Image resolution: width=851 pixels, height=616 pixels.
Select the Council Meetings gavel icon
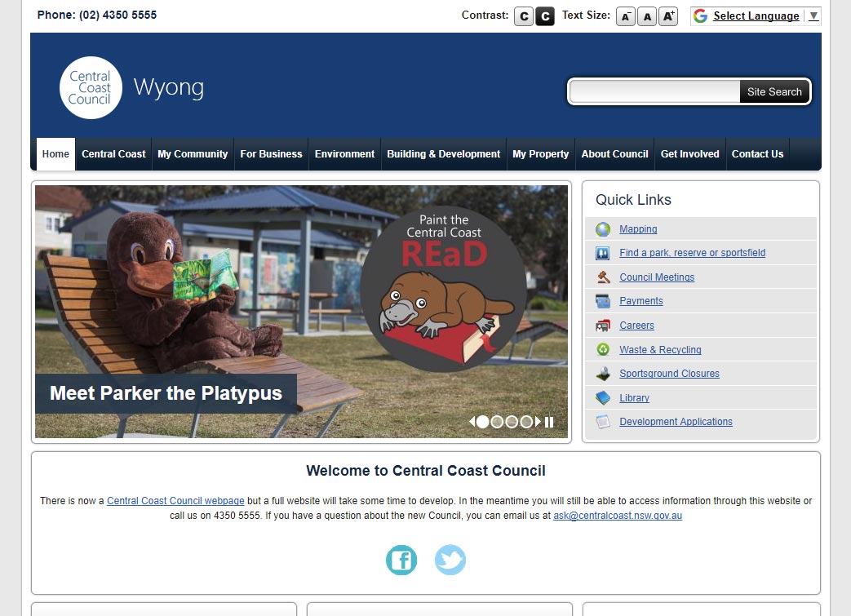[x=602, y=277]
